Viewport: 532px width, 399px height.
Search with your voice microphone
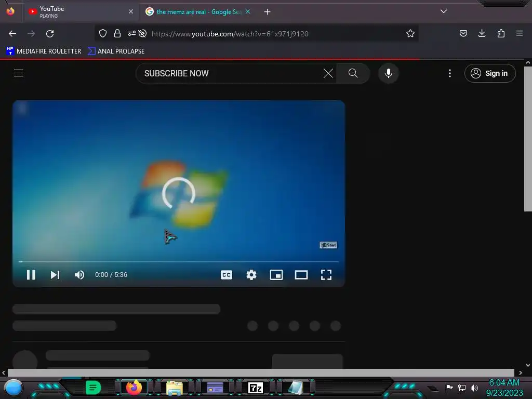click(x=389, y=73)
